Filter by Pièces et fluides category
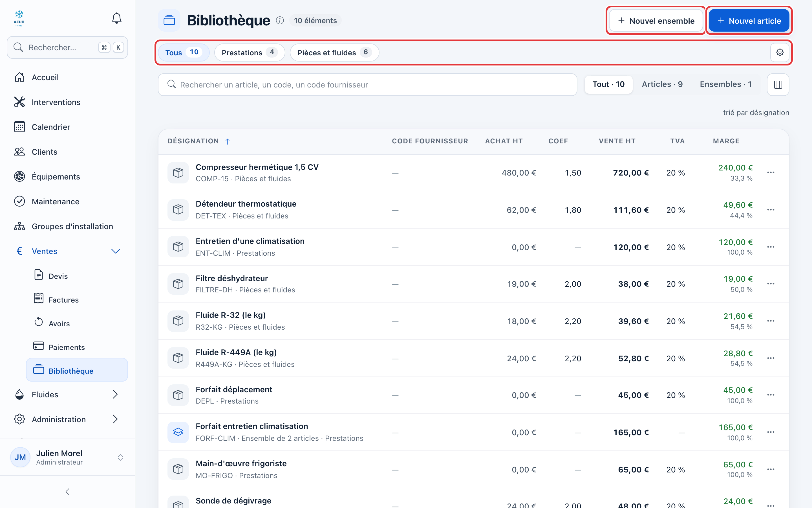The image size is (812, 508). [335, 52]
